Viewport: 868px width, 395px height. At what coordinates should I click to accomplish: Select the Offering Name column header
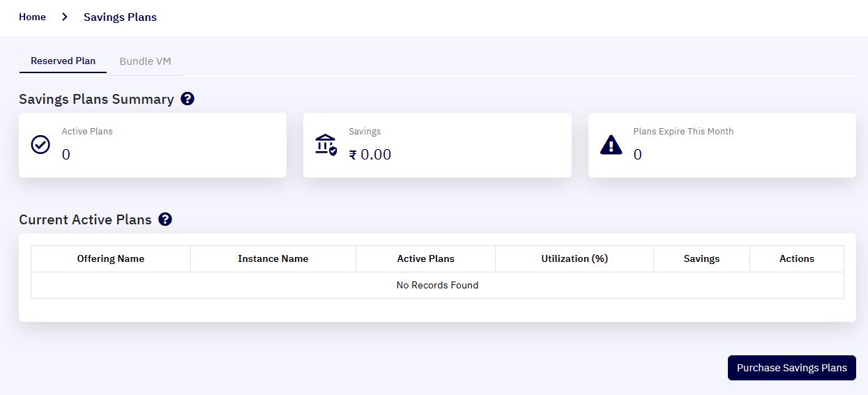(x=111, y=258)
